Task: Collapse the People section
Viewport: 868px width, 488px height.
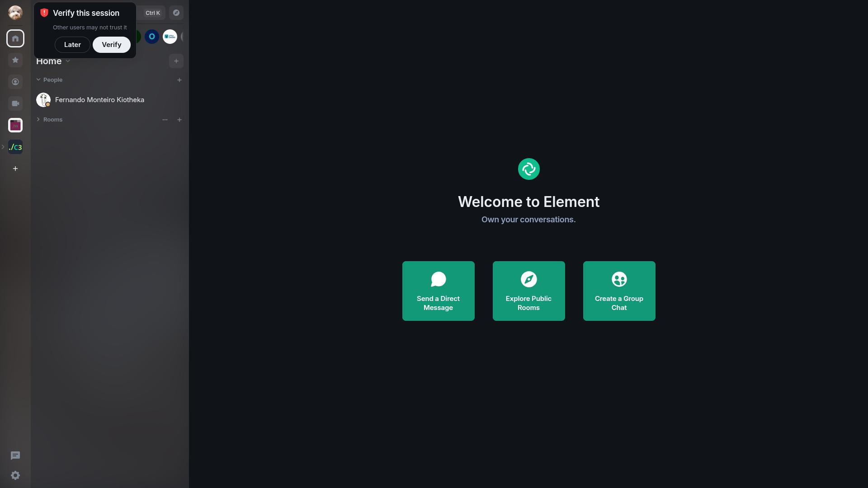Action: point(38,80)
